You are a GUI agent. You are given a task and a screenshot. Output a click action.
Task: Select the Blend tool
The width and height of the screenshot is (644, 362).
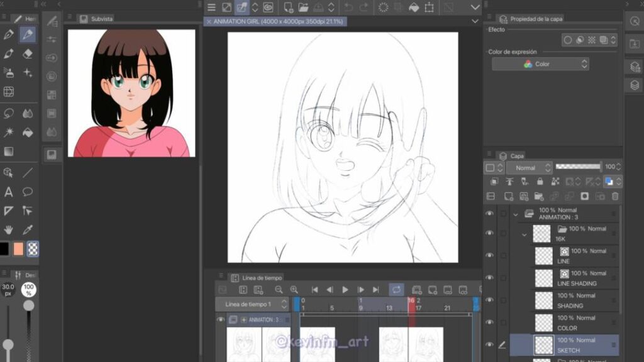pos(28,113)
